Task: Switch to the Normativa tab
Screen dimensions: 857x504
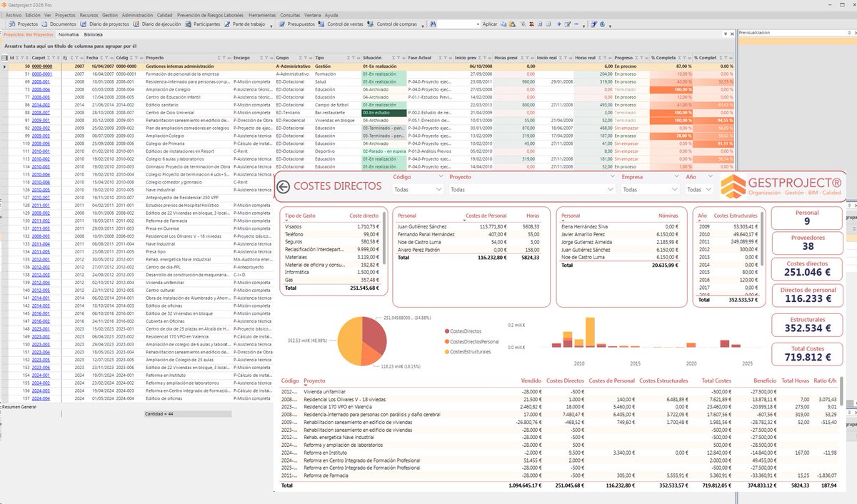Action: (69, 34)
